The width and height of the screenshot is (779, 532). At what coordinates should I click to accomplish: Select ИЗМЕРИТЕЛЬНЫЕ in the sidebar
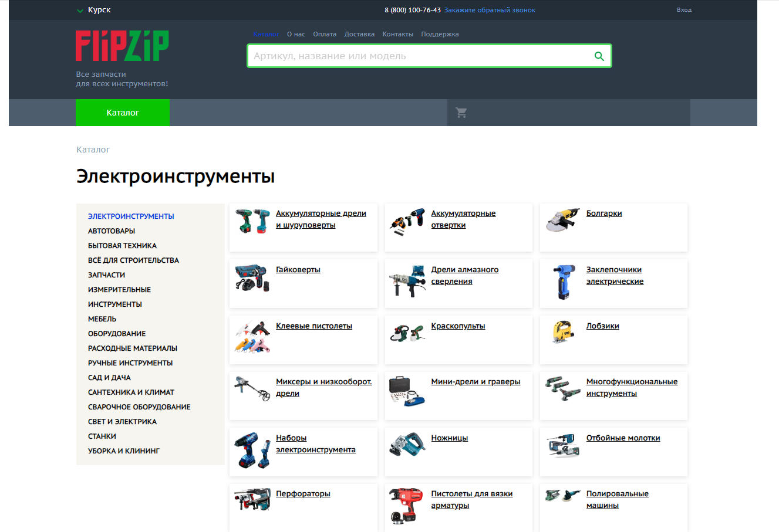pos(119,290)
